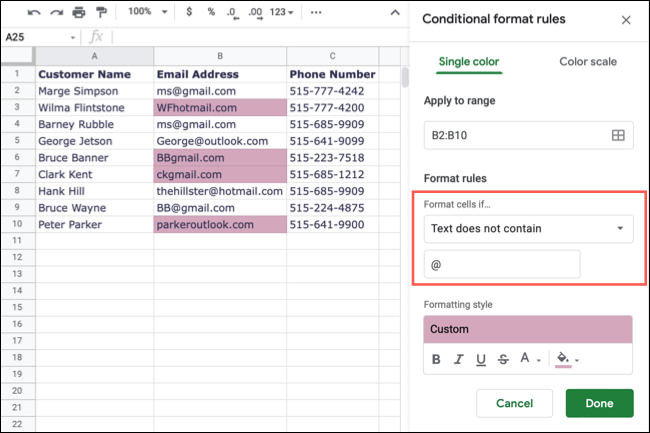Select the Single color tab
The height and width of the screenshot is (433, 650).
pyautogui.click(x=469, y=62)
